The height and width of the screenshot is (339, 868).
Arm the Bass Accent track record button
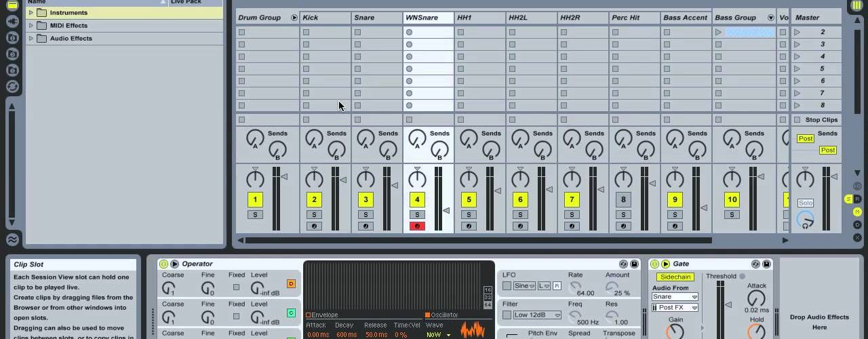point(675,226)
